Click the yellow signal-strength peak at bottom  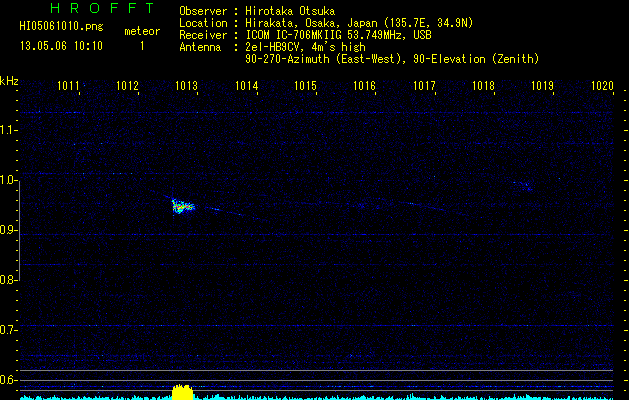tap(183, 392)
